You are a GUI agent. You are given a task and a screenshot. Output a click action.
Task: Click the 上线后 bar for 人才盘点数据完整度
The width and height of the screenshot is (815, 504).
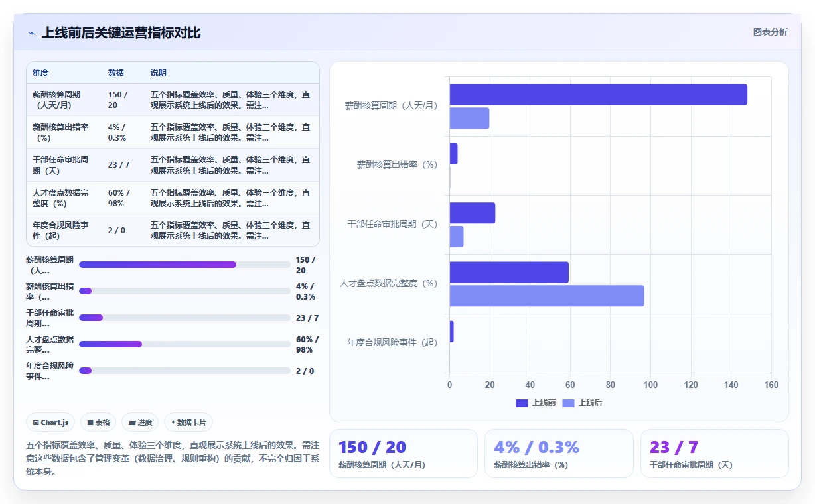[547, 296]
